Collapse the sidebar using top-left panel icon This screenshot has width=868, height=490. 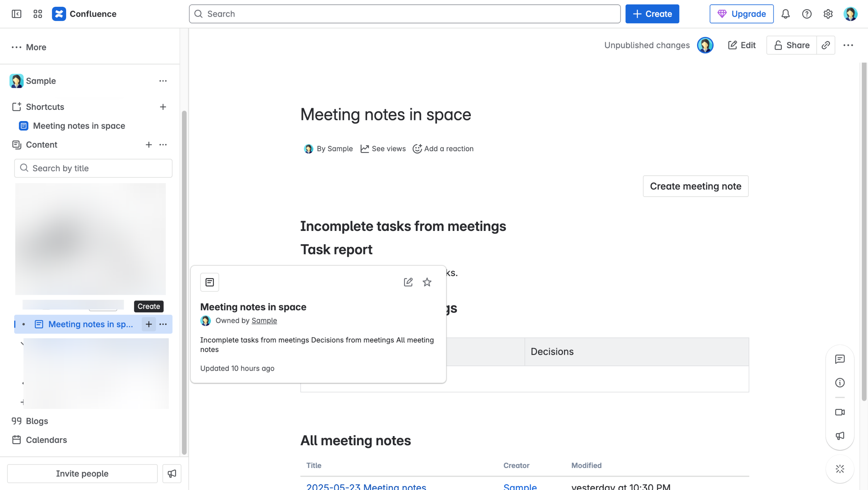16,14
